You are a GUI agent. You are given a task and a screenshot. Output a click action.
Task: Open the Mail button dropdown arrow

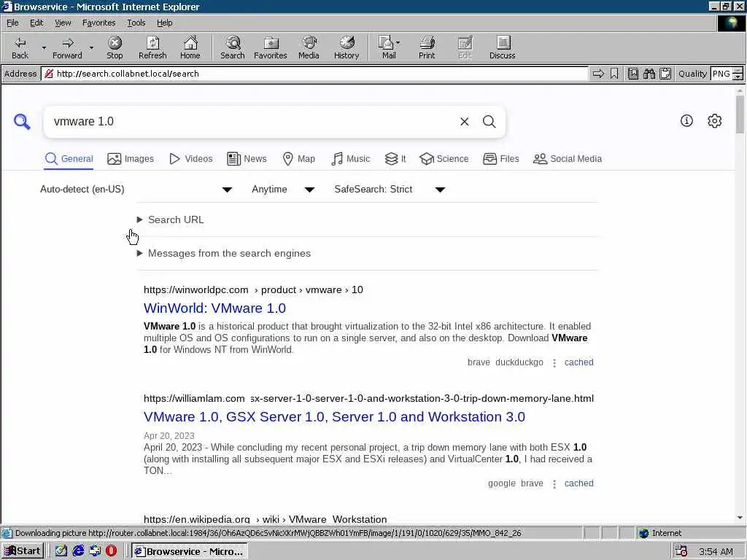click(398, 43)
